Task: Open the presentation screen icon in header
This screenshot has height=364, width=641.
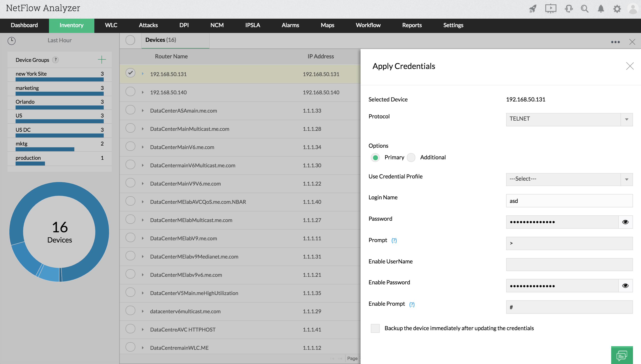Action: [x=550, y=9]
